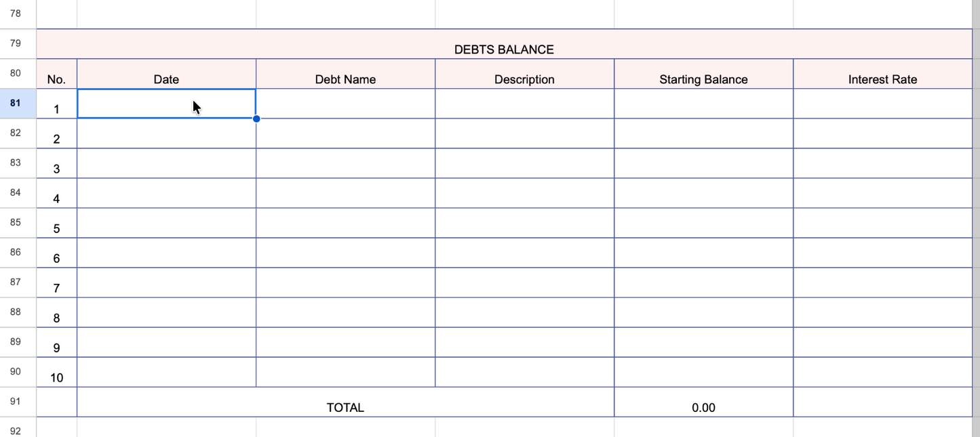Select the DEBTS BALANCE title cell

pyautogui.click(x=504, y=44)
